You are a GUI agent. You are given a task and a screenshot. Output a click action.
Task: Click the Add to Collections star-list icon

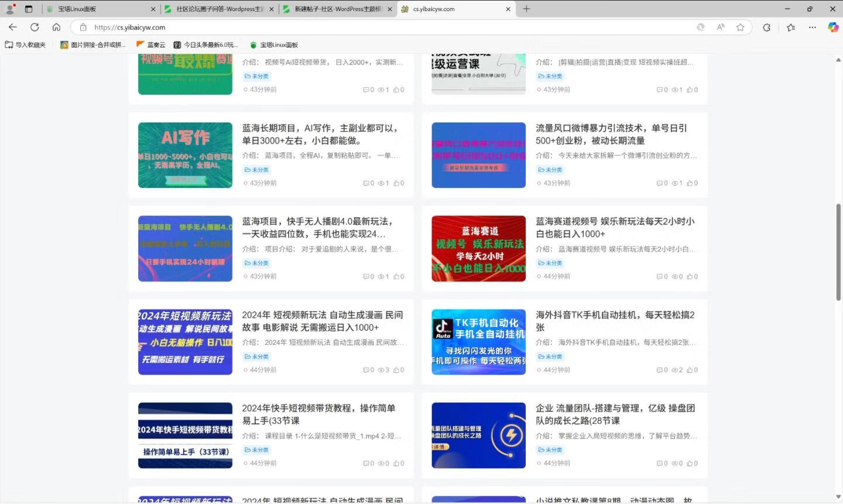click(791, 27)
